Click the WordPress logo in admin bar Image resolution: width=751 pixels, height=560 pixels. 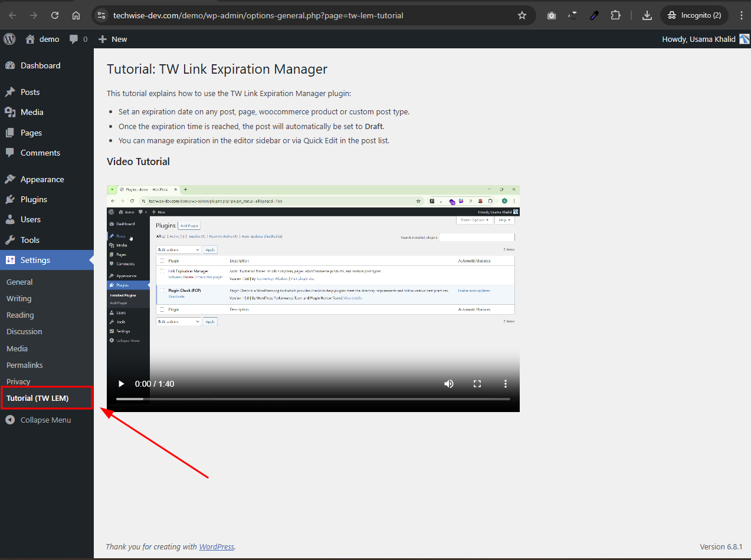pos(9,39)
